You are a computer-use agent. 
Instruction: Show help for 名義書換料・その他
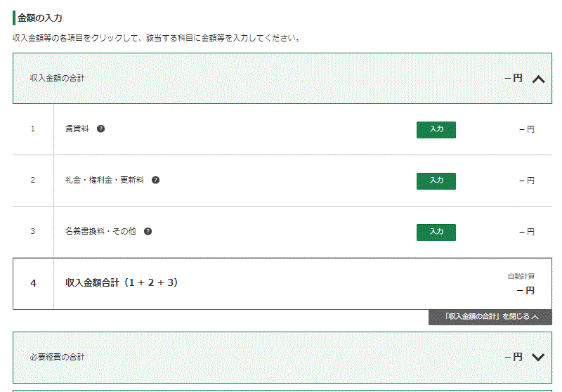click(148, 231)
